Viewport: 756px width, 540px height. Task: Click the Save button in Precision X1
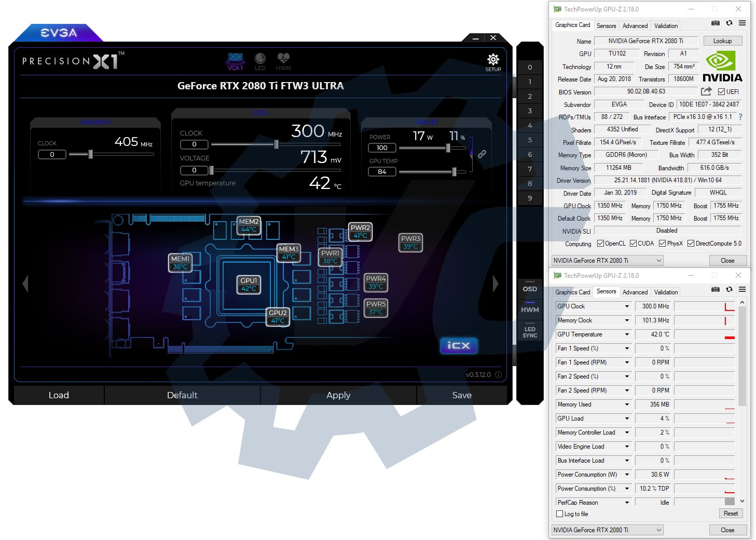tap(462, 395)
